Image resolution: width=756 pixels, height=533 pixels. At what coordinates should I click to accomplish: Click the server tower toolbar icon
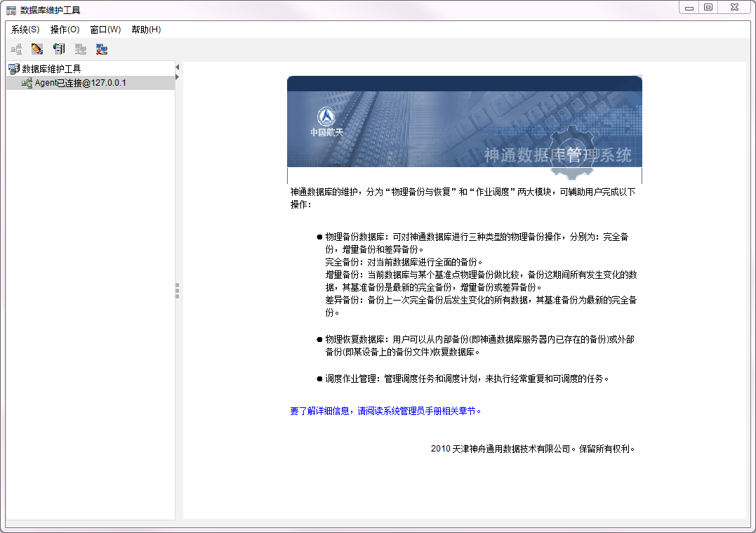pos(59,49)
